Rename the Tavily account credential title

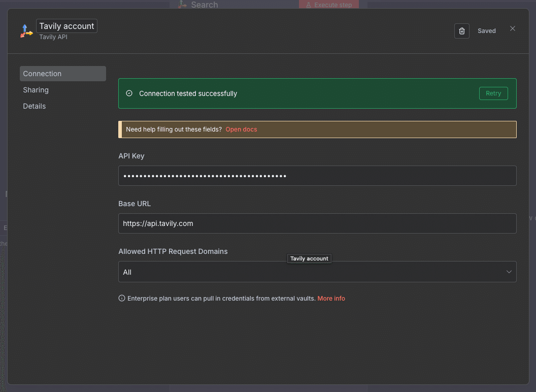coord(66,26)
